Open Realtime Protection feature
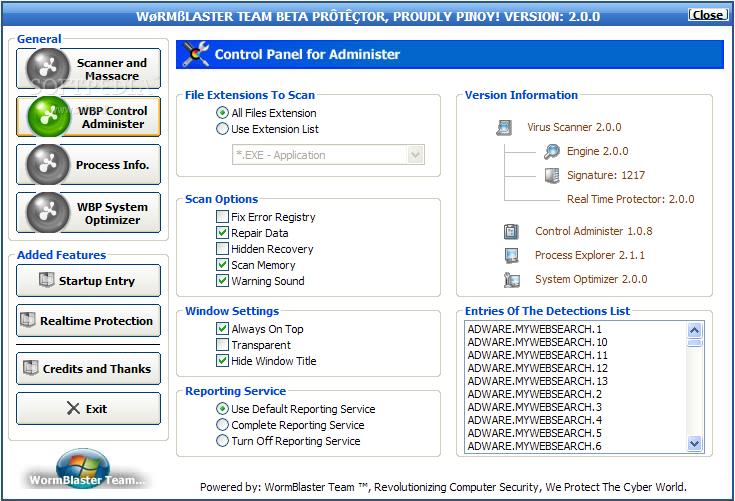 pos(89,321)
